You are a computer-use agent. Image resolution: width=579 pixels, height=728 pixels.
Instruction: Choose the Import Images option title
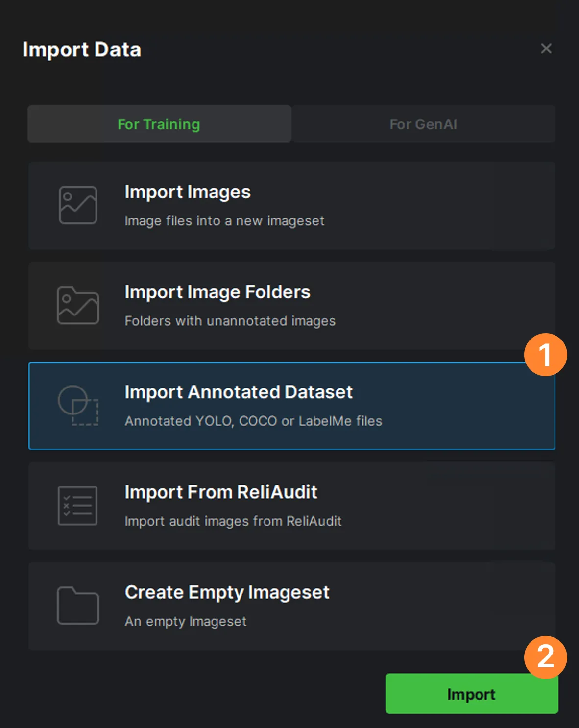click(x=188, y=192)
